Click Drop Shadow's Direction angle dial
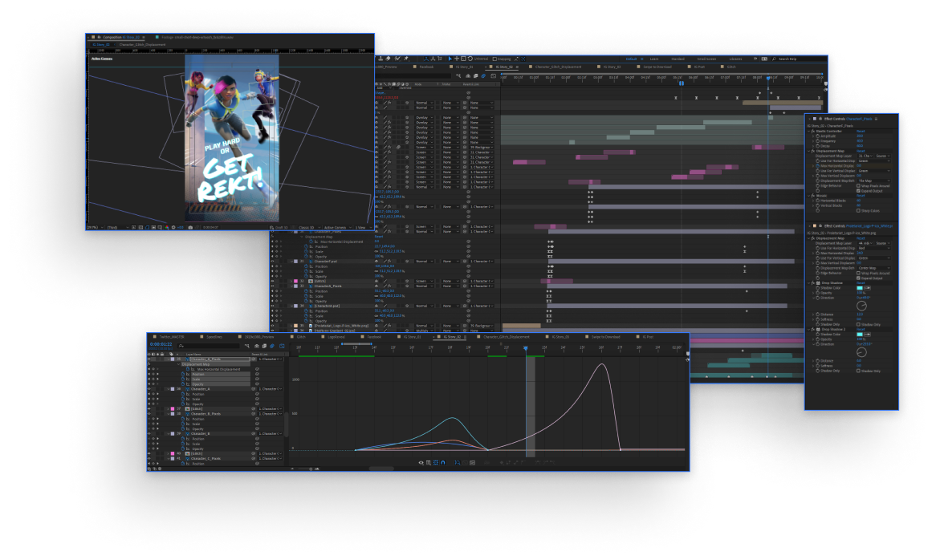This screenshot has width=936, height=560. click(861, 306)
